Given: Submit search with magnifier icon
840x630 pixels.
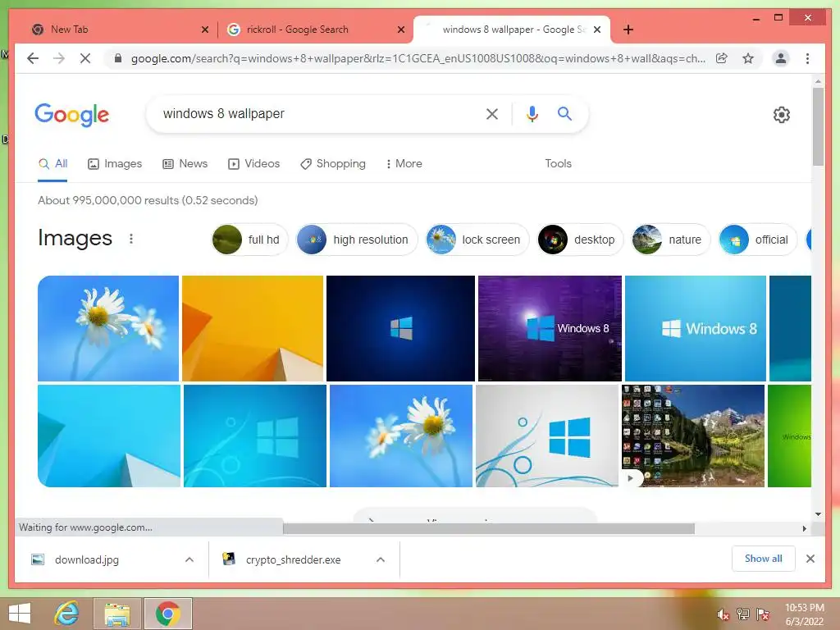Looking at the screenshot, I should tap(564, 113).
